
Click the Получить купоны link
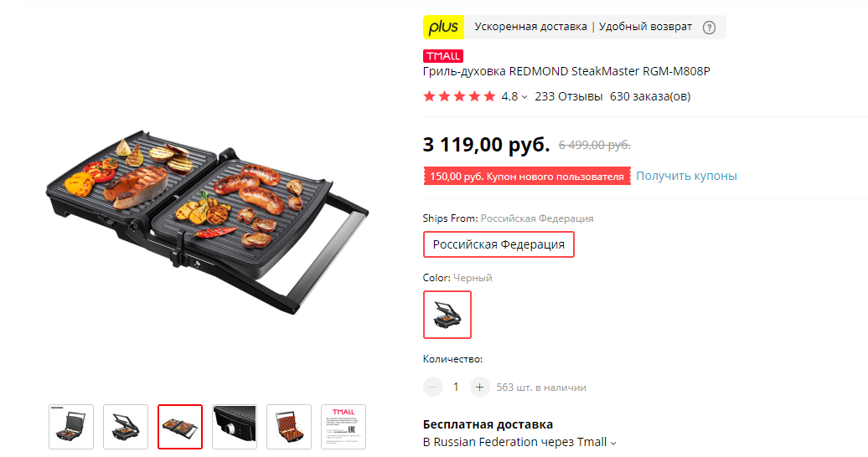[686, 176]
